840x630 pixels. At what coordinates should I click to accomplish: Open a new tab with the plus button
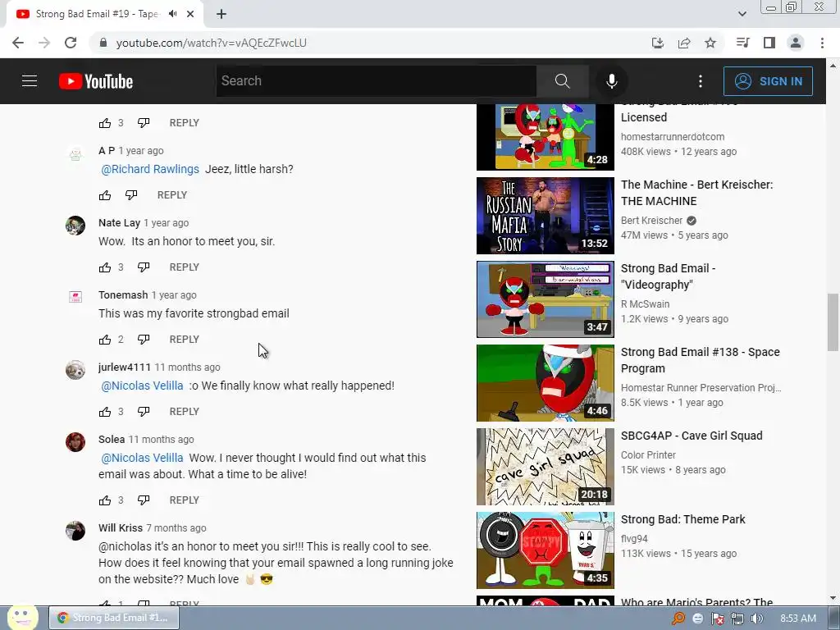(x=221, y=15)
